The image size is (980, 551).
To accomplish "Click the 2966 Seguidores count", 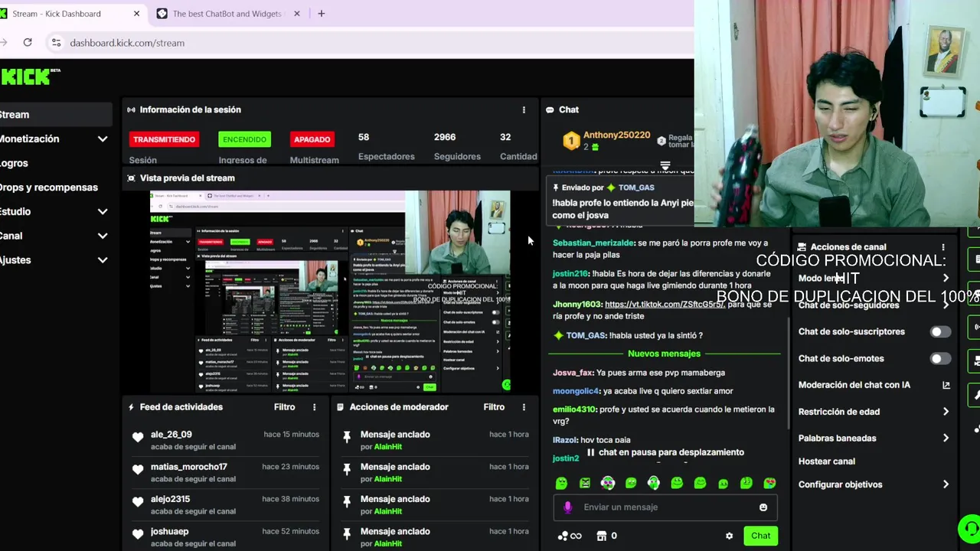I will tap(444, 137).
